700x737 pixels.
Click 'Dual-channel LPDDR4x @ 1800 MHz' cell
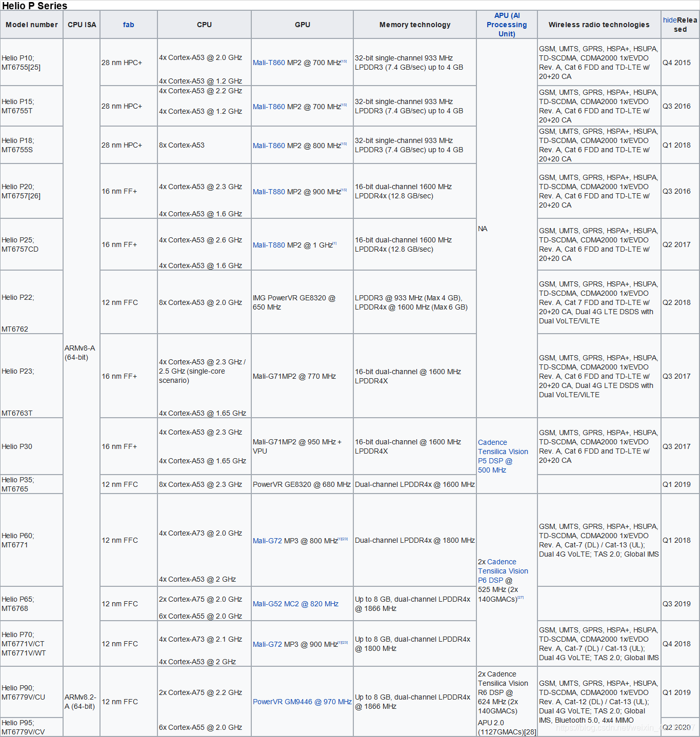click(x=415, y=540)
